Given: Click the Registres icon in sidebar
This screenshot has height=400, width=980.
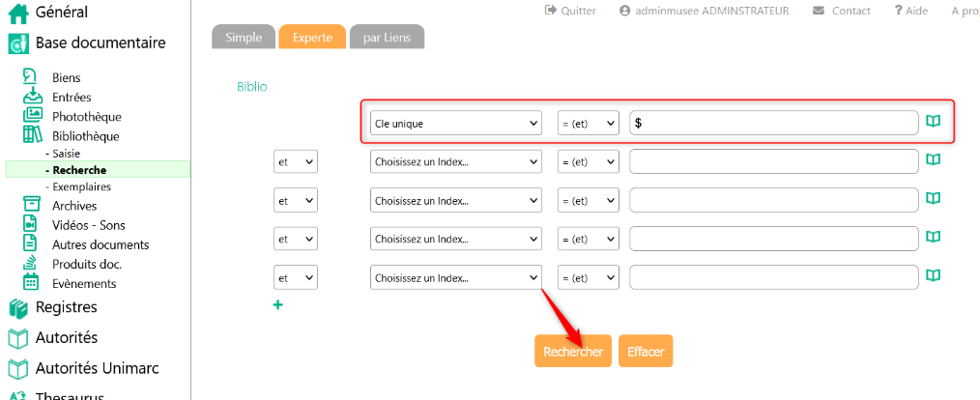Looking at the screenshot, I should pyautogui.click(x=18, y=307).
